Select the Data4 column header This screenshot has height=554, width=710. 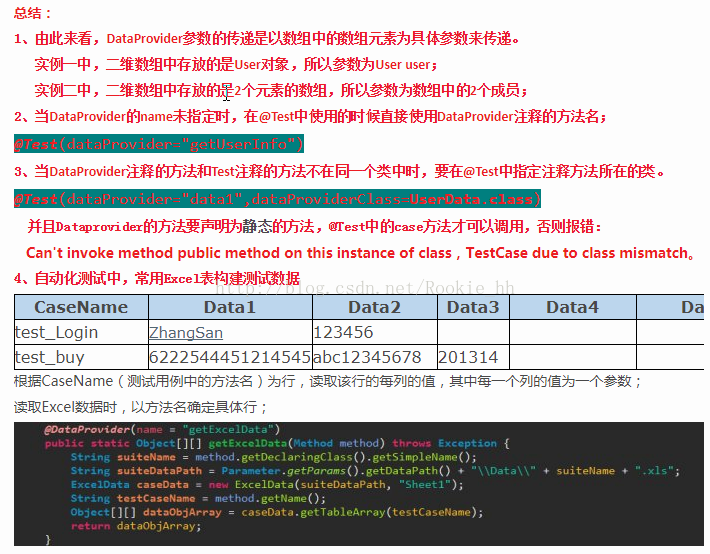573,307
